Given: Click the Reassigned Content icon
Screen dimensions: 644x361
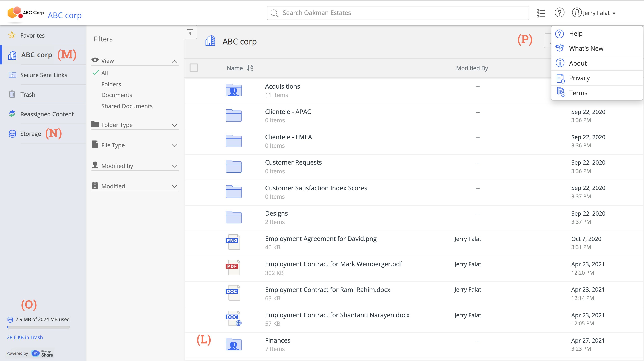Looking at the screenshot, I should pos(12,114).
